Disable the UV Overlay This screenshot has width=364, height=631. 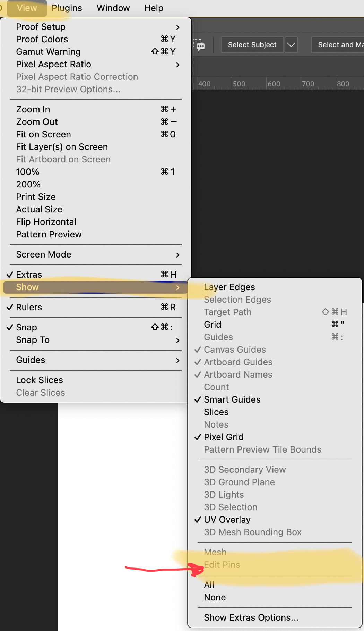coord(227,520)
